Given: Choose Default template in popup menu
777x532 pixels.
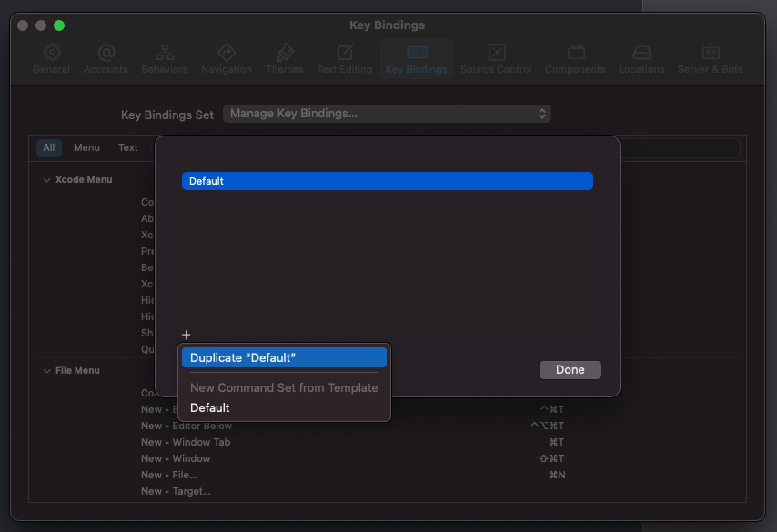Looking at the screenshot, I should pyautogui.click(x=284, y=407).
